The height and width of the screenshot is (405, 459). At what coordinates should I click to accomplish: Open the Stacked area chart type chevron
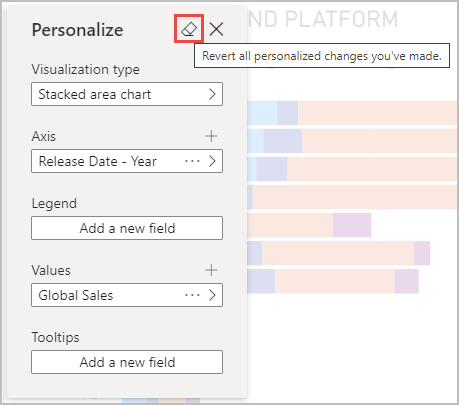pyautogui.click(x=212, y=94)
